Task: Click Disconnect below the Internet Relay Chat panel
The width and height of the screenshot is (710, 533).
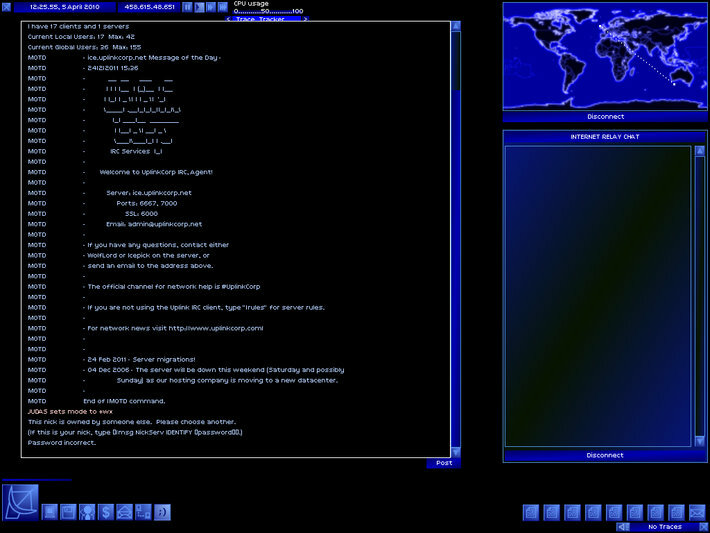Action: click(x=604, y=455)
